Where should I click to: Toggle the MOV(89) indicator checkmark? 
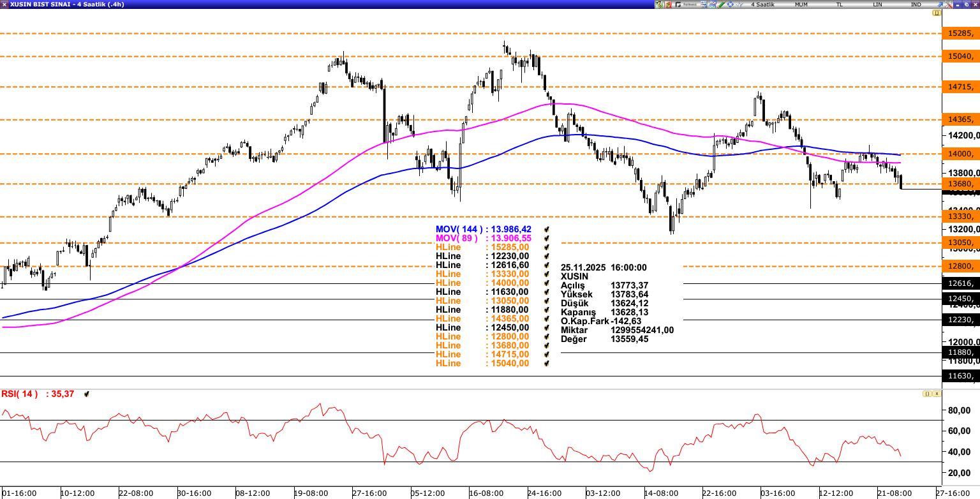point(546,238)
